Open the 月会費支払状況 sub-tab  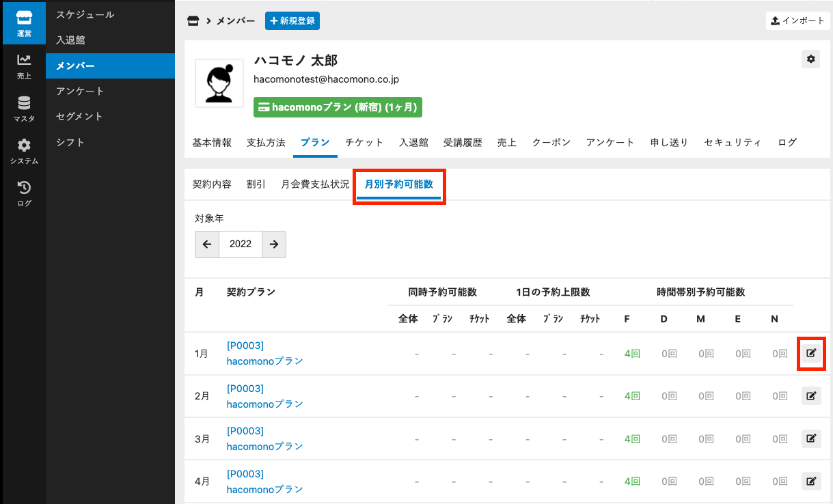(315, 184)
